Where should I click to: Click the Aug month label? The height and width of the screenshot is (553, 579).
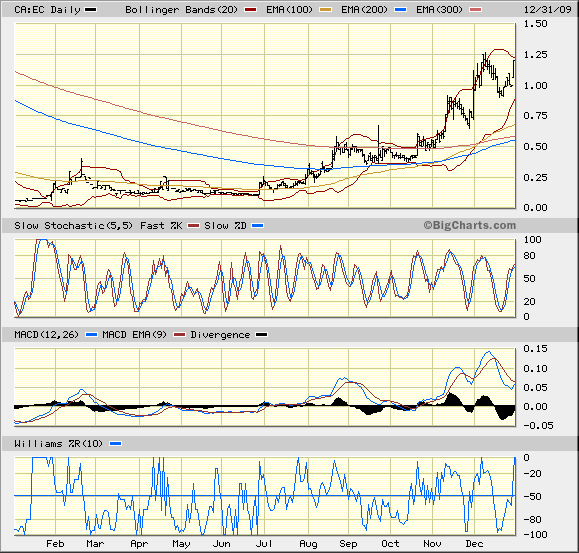tap(308, 544)
